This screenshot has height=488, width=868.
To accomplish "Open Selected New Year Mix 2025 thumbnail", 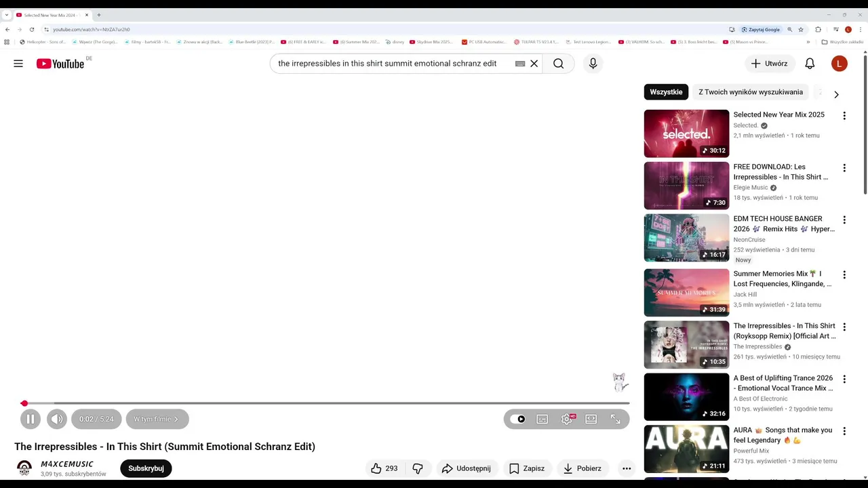I will point(686,134).
